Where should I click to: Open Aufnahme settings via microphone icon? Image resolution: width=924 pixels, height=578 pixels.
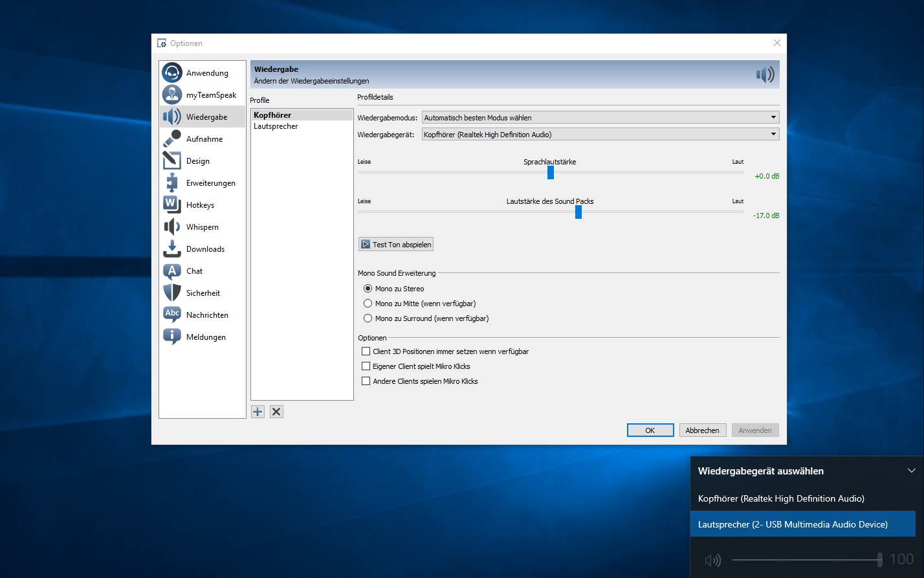[x=171, y=139]
